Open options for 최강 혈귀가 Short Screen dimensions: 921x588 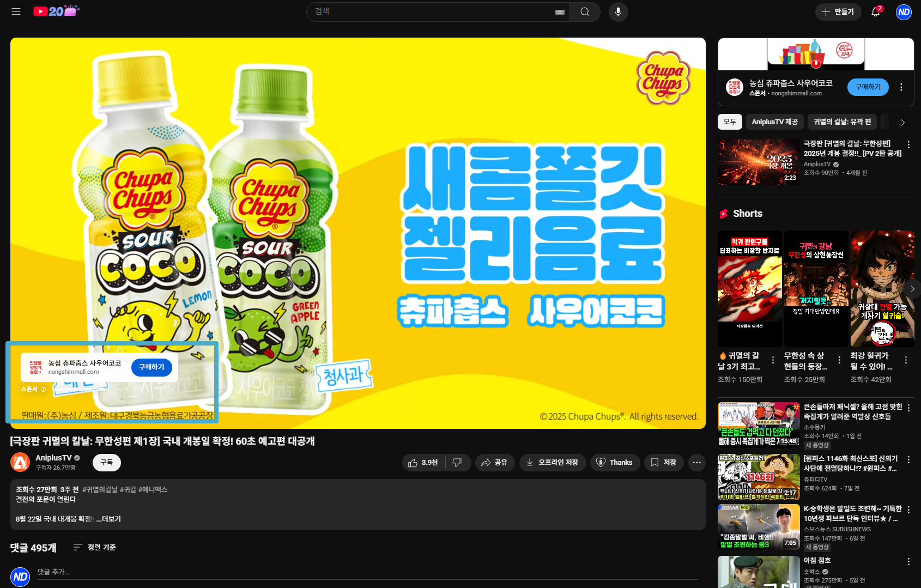[x=906, y=360]
